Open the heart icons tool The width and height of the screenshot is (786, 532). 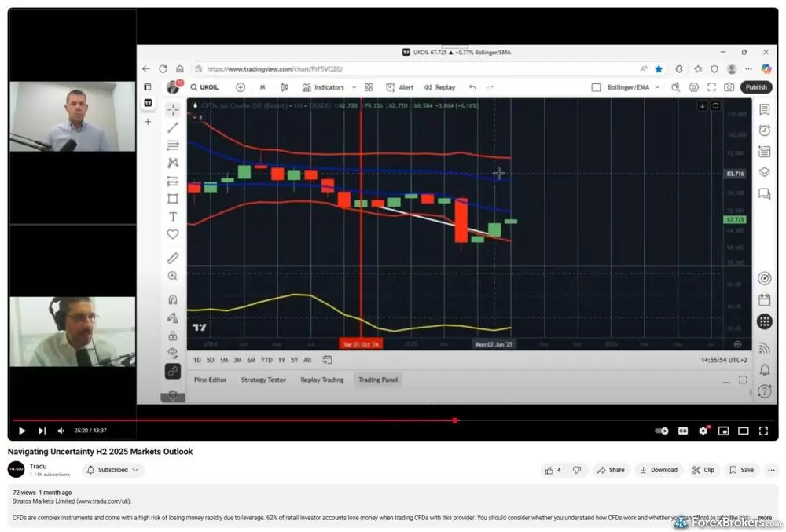click(173, 234)
